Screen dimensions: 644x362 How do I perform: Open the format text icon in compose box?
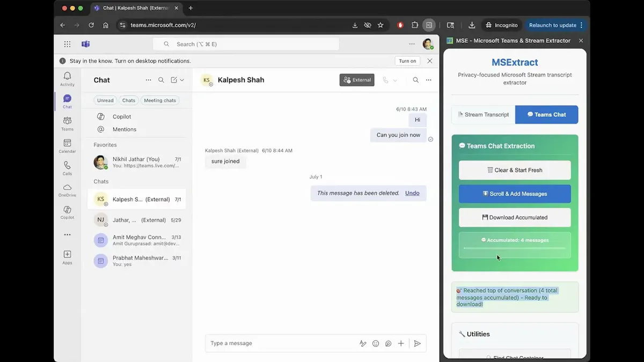363,343
